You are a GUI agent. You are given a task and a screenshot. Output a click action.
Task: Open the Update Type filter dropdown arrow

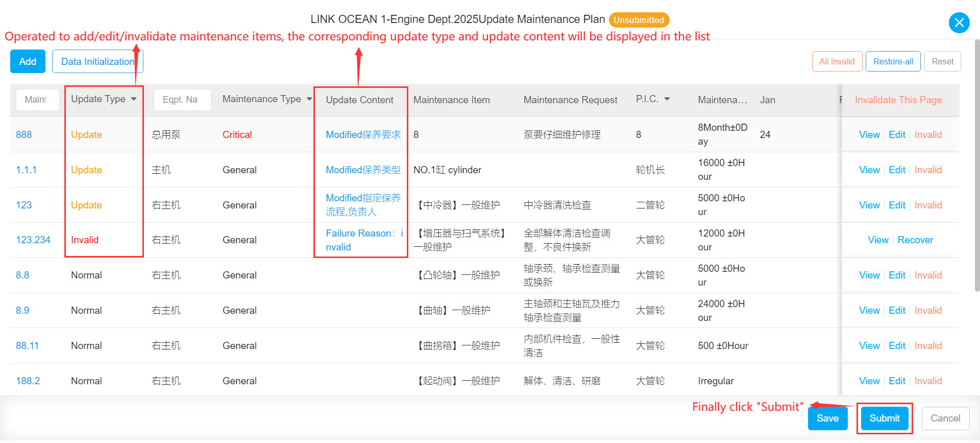click(134, 99)
